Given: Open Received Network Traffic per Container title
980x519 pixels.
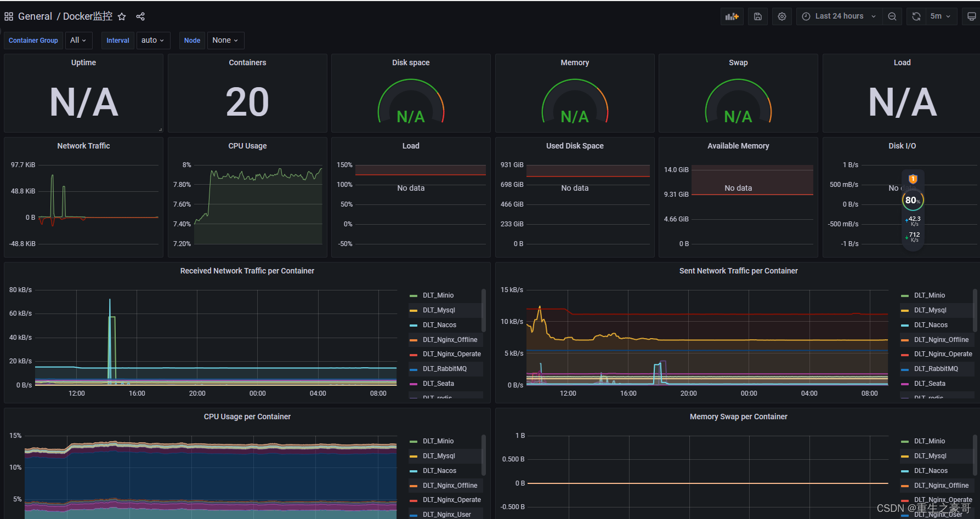Looking at the screenshot, I should click(247, 271).
